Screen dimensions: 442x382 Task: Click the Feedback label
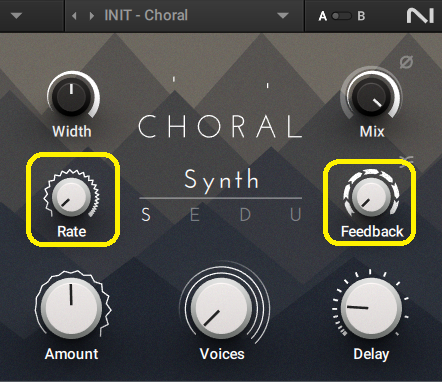tap(372, 231)
